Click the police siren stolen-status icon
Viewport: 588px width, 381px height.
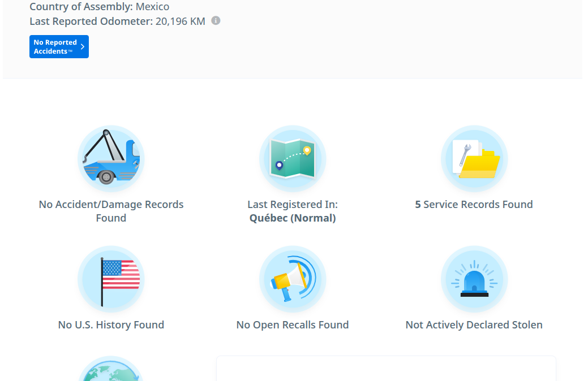tap(474, 279)
